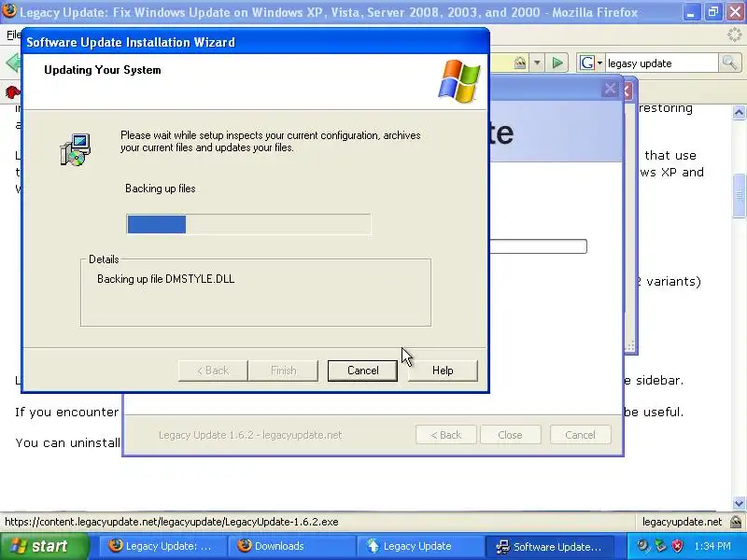Click the Firefox scrollbar down arrow
The width and height of the screenshot is (747, 560).
pyautogui.click(x=739, y=503)
